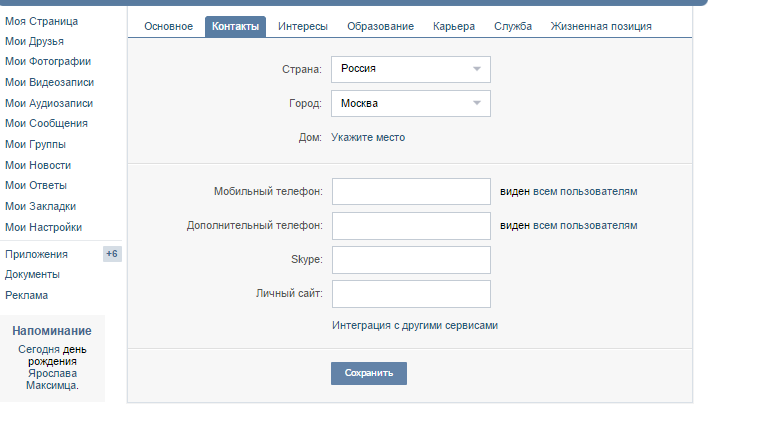Go to the Образование tab
This screenshot has height=421, width=784.
[x=380, y=26]
